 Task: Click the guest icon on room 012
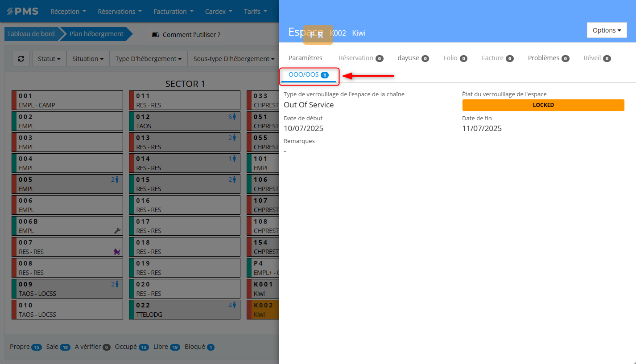point(234,117)
